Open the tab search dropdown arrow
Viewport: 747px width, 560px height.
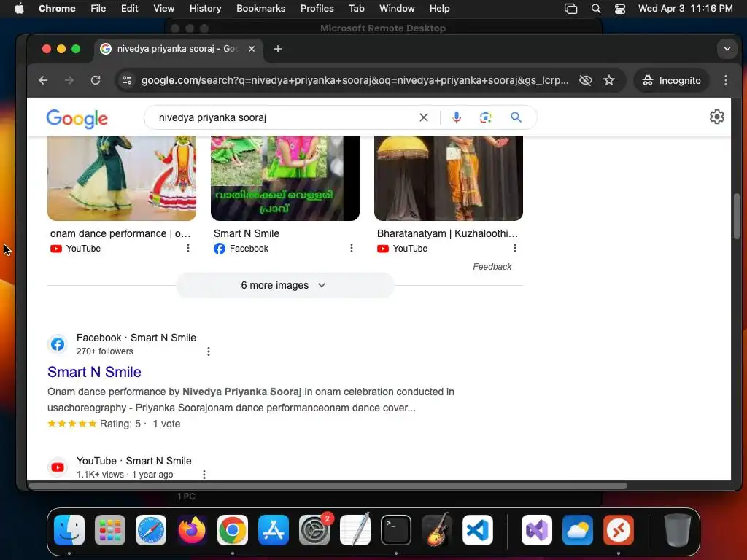(727, 49)
